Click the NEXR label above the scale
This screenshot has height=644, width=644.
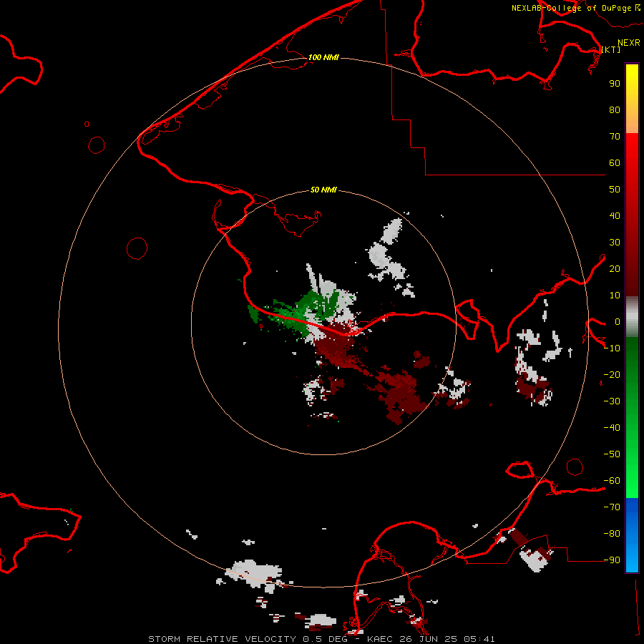[629, 43]
